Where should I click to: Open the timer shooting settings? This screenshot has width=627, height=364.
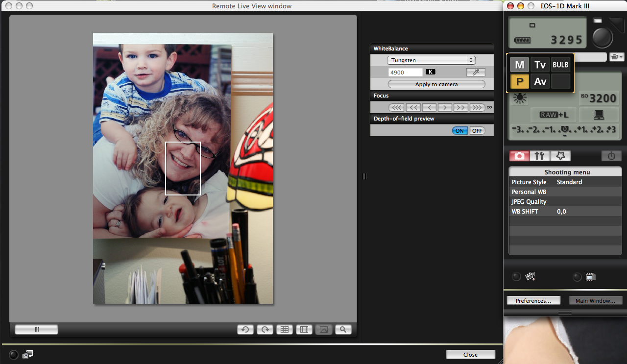[x=611, y=156]
